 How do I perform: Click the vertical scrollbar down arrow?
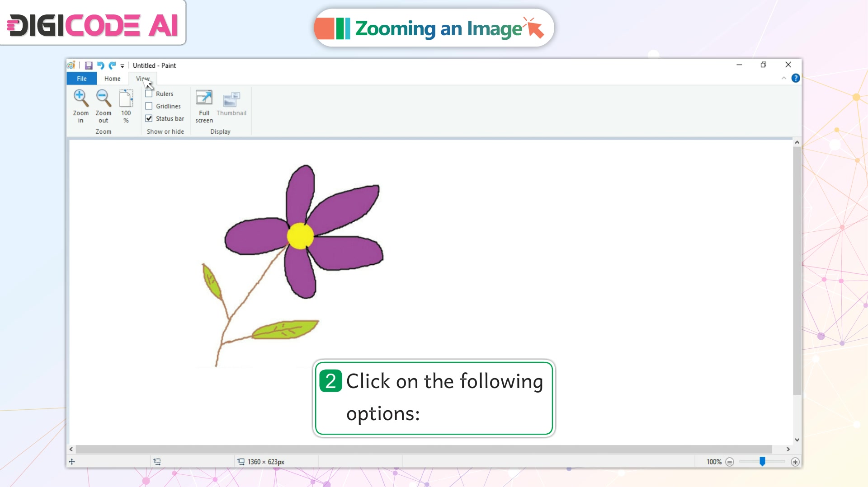point(797,440)
